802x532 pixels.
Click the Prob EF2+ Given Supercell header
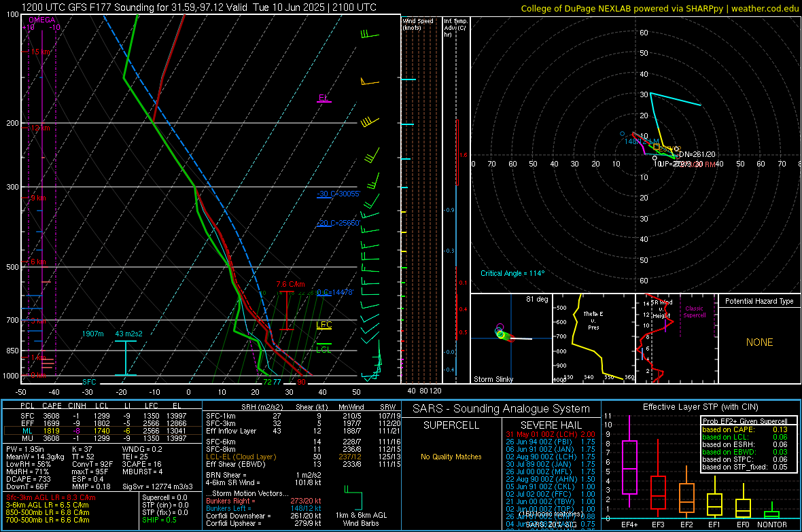[745, 421]
